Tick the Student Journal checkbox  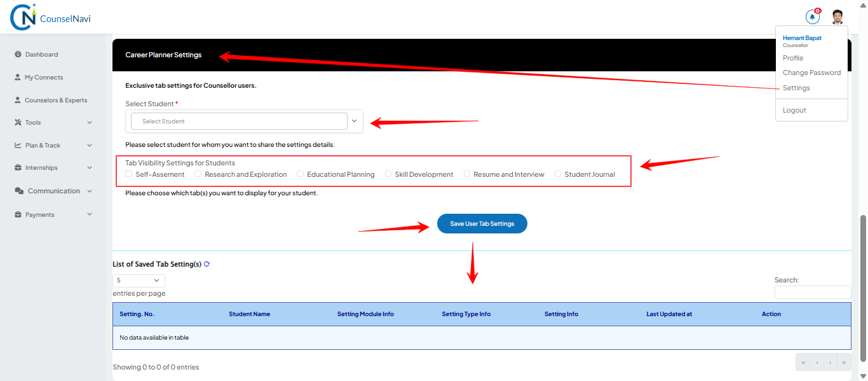click(558, 174)
